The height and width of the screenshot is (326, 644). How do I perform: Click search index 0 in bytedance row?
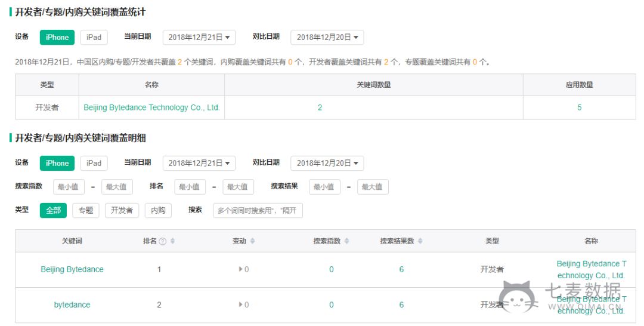332,305
